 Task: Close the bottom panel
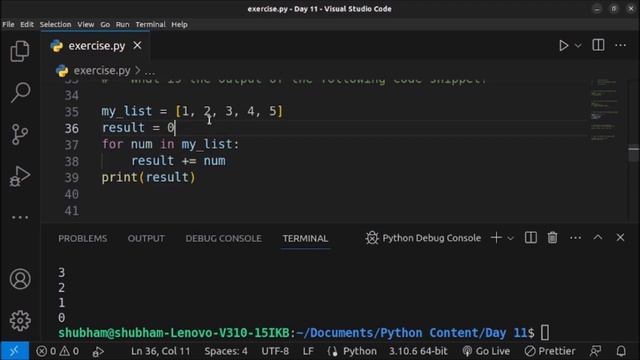(x=620, y=237)
